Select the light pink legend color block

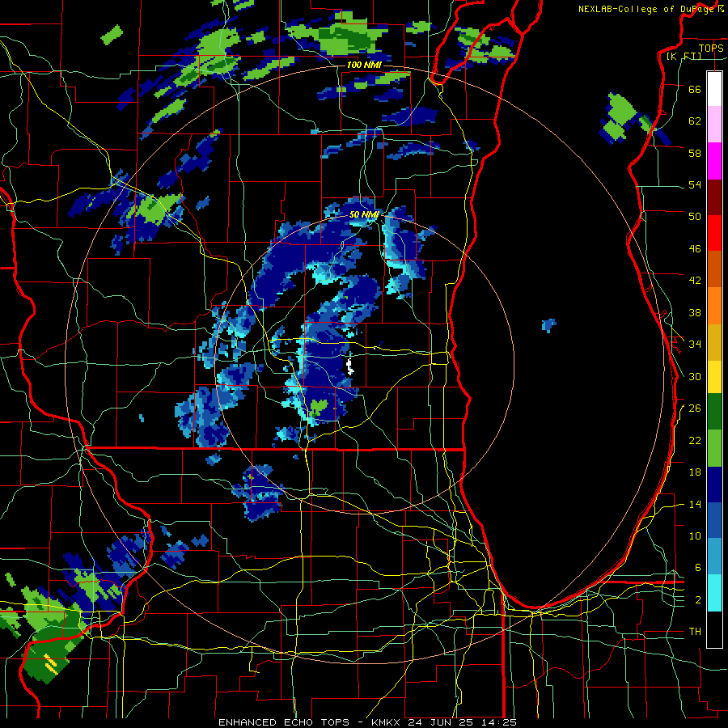[714, 124]
